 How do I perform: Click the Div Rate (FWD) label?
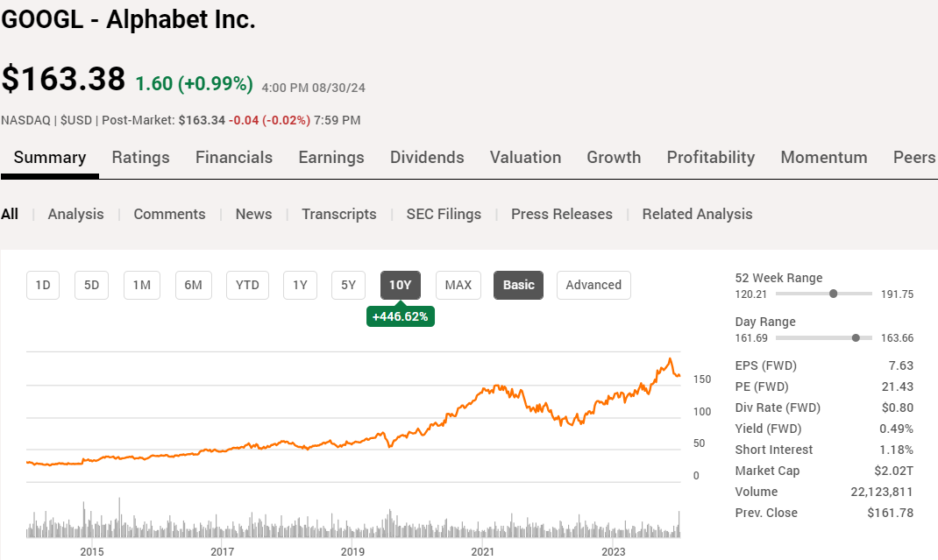(x=778, y=408)
